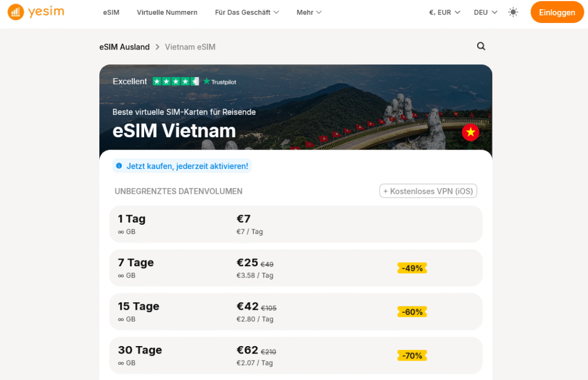
Task: Click the Vietnam flag icon
Action: [470, 132]
